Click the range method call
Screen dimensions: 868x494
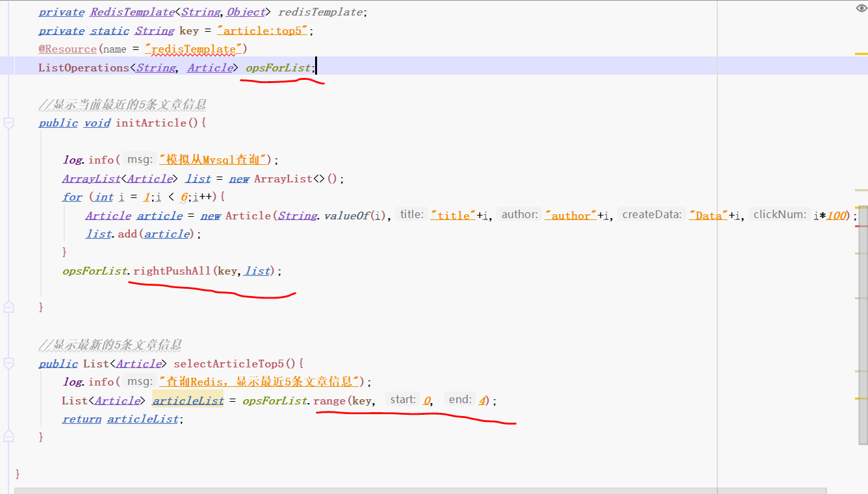(329, 401)
